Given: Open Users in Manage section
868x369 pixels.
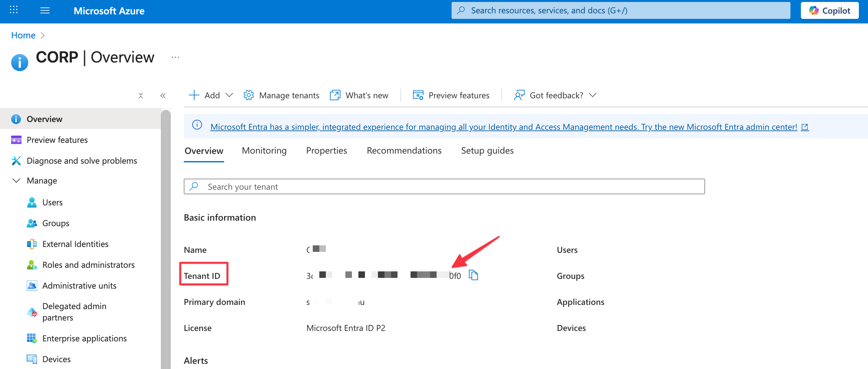Looking at the screenshot, I should point(52,202).
